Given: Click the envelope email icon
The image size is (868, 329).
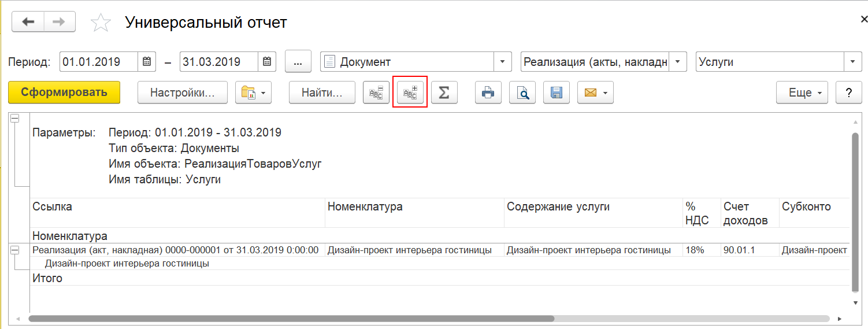Looking at the screenshot, I should pos(595,93).
